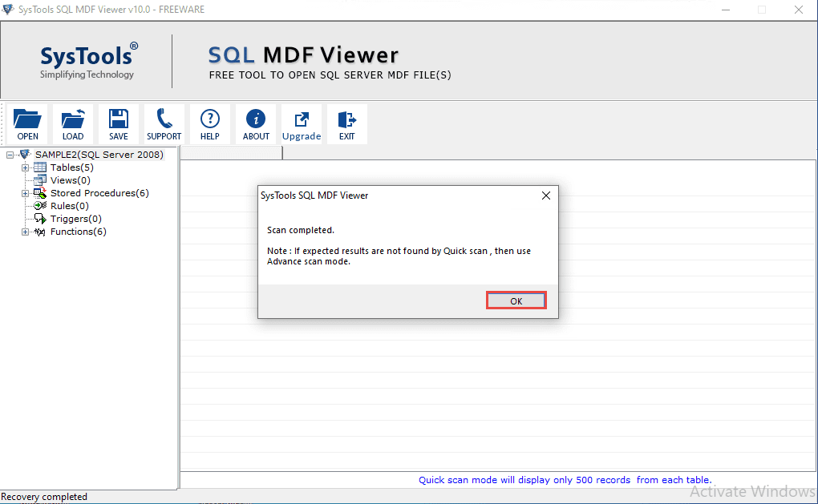Minimize the main application window
The image size is (818, 504).
(726, 10)
